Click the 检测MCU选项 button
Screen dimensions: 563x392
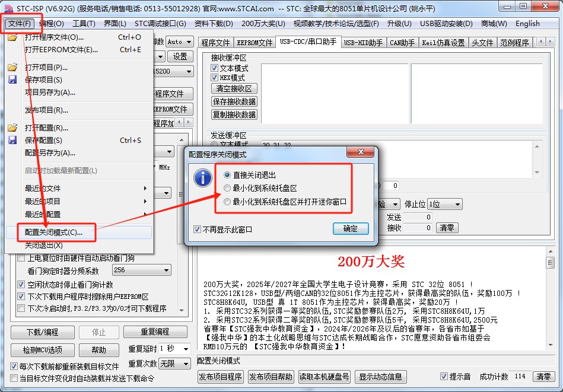coord(43,350)
